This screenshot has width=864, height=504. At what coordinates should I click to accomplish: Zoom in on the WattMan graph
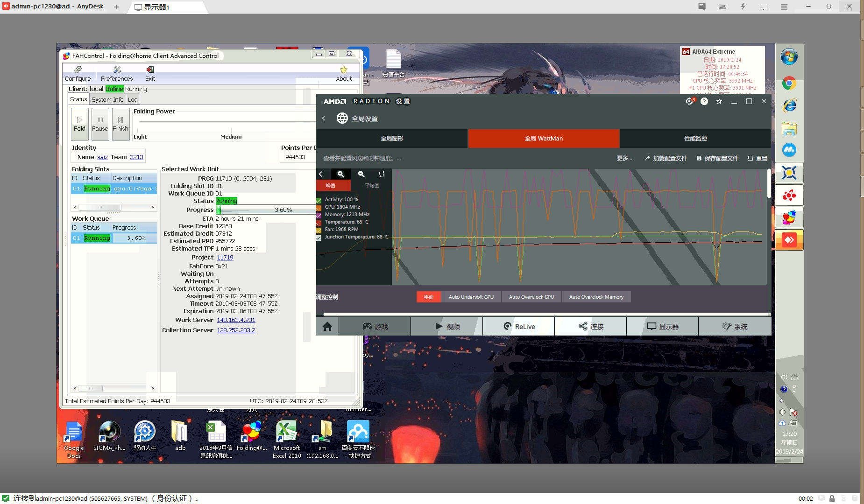[341, 174]
